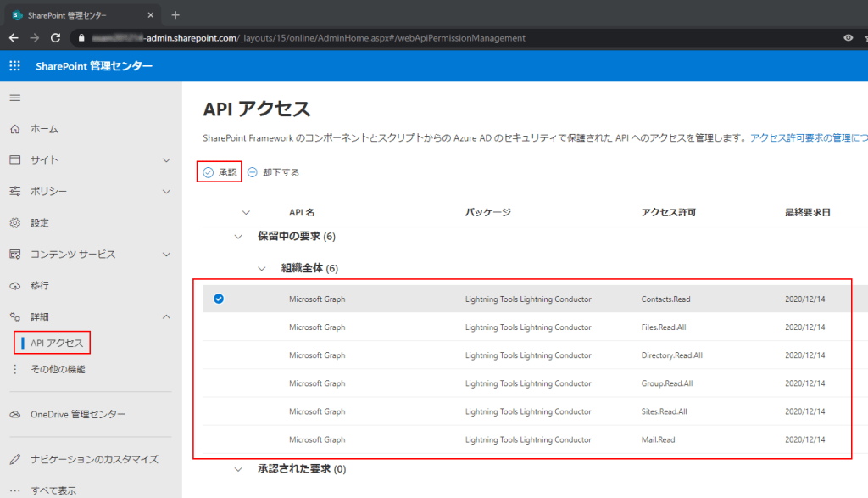Open the manage permission requests link

click(807, 137)
